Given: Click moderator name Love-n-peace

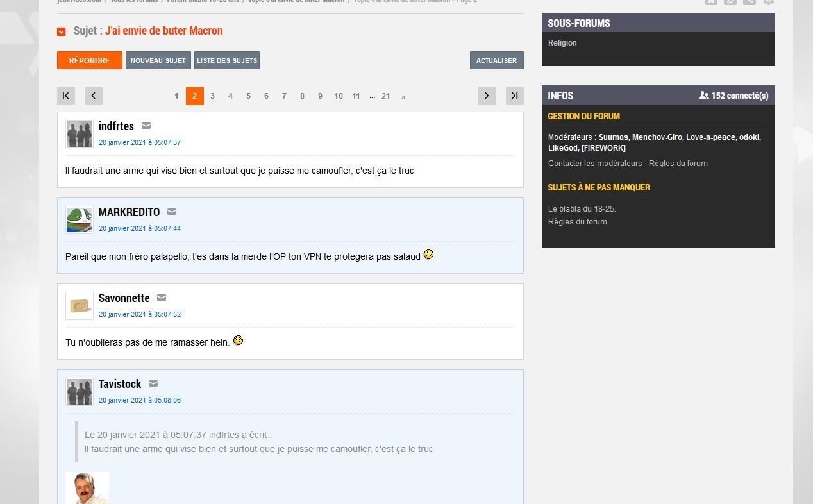Looking at the screenshot, I should click(x=710, y=137).
